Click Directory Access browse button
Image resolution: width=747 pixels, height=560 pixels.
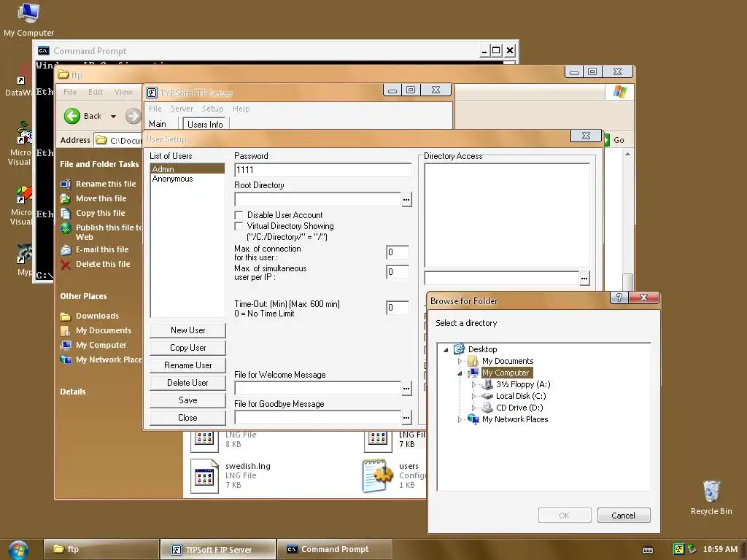pos(584,278)
